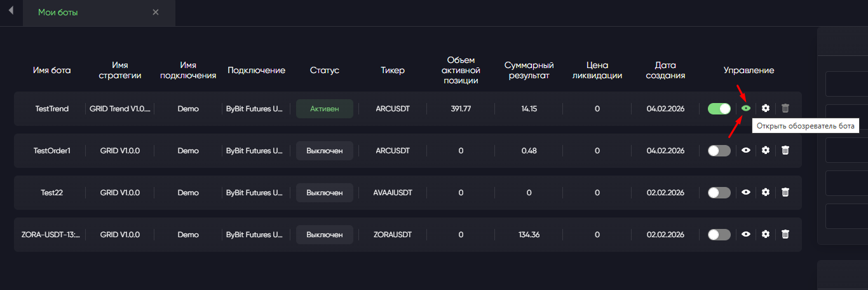
Task: Enable the Test22 bot toggle switch
Action: [719, 193]
